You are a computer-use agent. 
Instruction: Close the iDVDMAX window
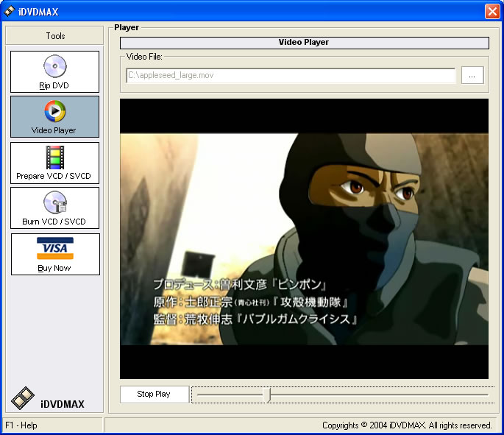click(x=492, y=12)
